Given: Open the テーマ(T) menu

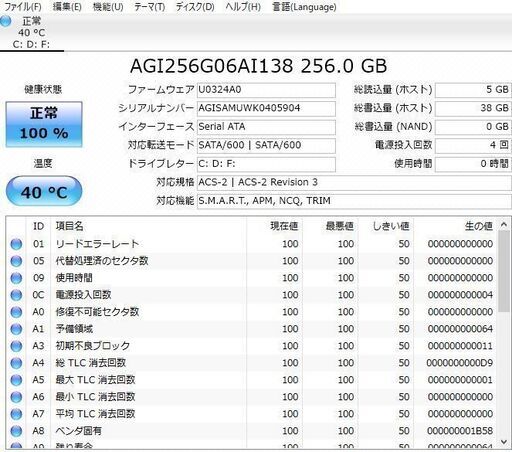Looking at the screenshot, I should (149, 7).
